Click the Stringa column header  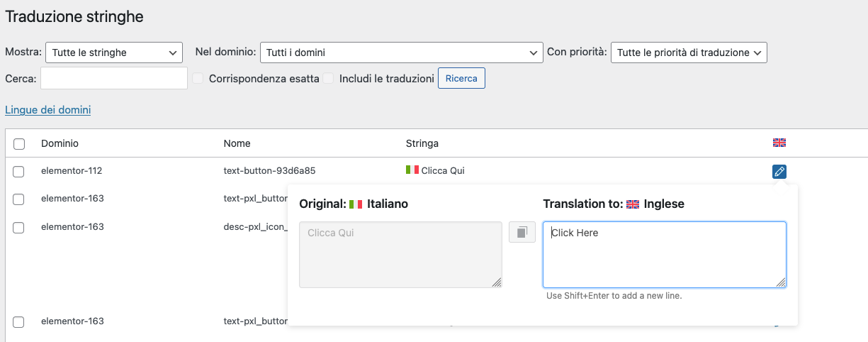click(x=422, y=143)
